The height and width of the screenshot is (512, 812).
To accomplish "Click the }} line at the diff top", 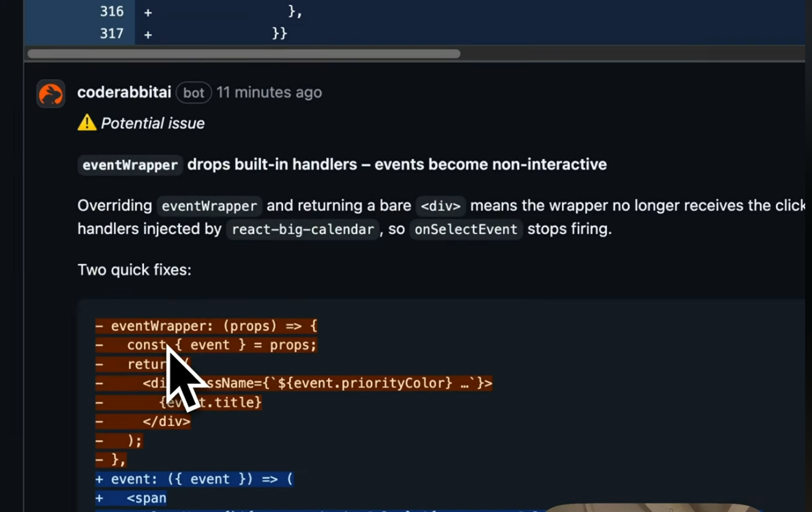I will point(280,33).
